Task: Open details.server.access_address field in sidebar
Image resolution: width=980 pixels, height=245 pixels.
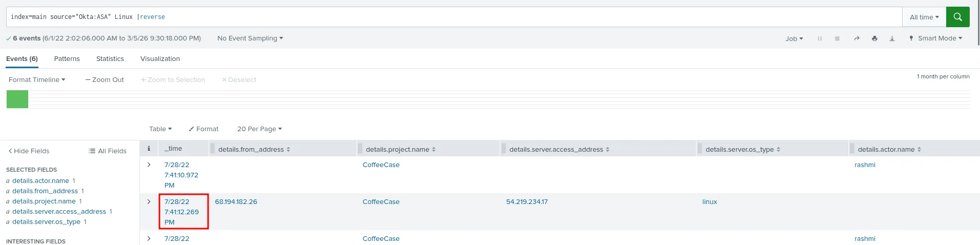Action: click(x=59, y=211)
